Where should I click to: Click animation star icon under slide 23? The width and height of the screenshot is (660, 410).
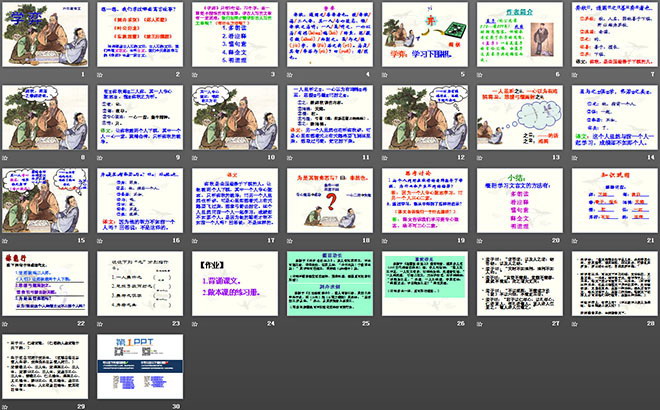(100, 324)
